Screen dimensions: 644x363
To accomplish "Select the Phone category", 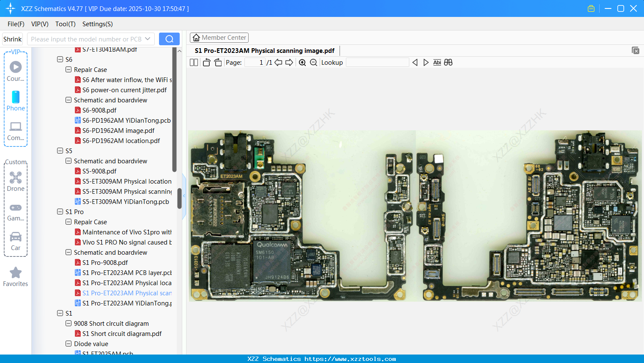I will coord(16,101).
